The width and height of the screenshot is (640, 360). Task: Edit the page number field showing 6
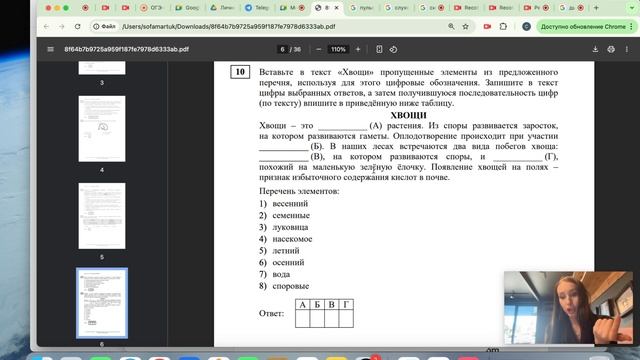(x=282, y=49)
